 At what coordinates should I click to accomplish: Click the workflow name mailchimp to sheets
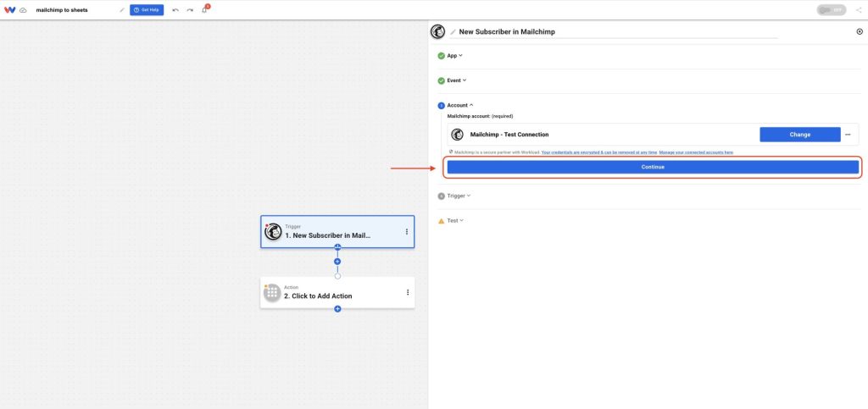coord(62,10)
